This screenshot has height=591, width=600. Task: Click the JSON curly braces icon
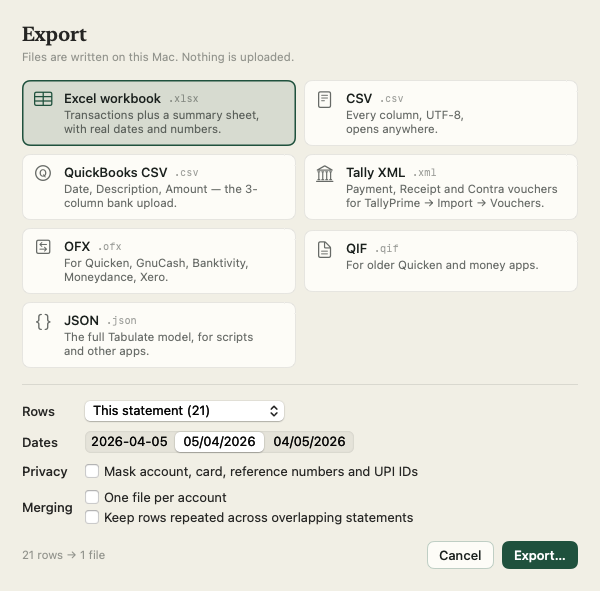[43, 322]
